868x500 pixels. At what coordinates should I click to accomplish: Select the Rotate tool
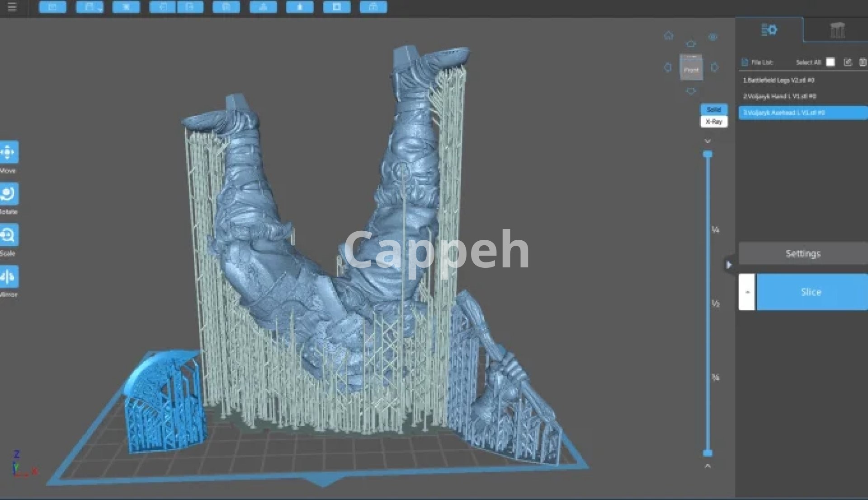(x=9, y=194)
